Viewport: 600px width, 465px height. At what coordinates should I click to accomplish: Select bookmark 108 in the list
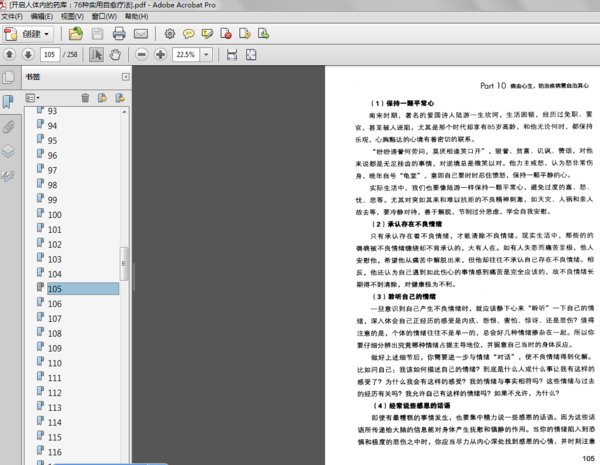55,333
